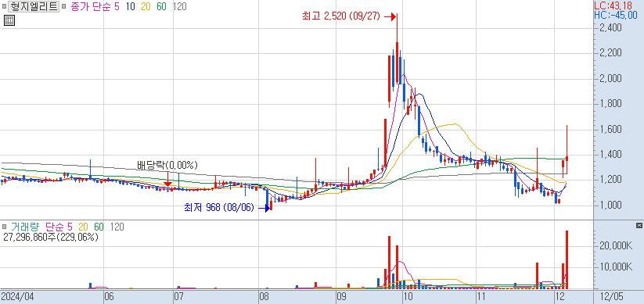Viewport: 644px width, 304px height.
Task: Click the 1,600 price axis label
Action: (610, 129)
